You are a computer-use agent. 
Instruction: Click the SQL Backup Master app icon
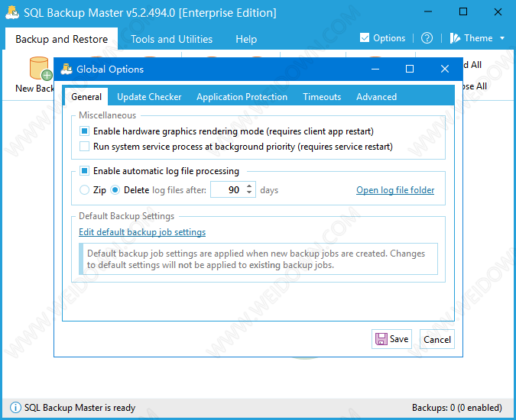point(11,12)
